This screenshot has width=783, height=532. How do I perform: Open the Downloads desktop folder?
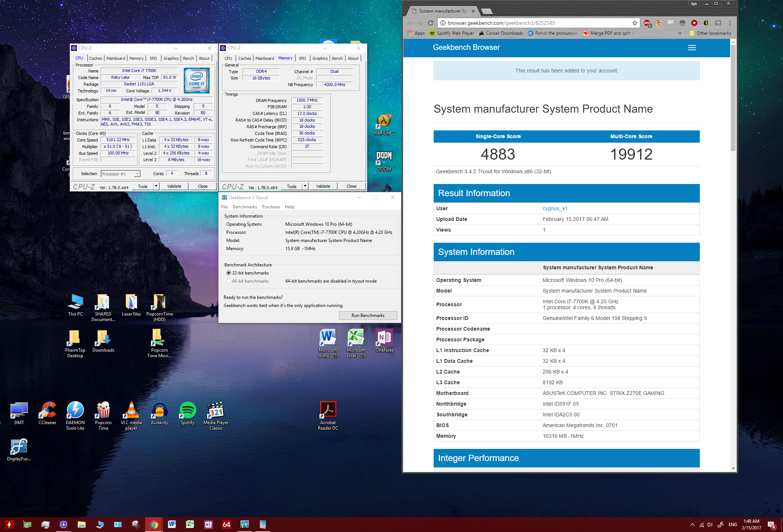[x=103, y=341]
